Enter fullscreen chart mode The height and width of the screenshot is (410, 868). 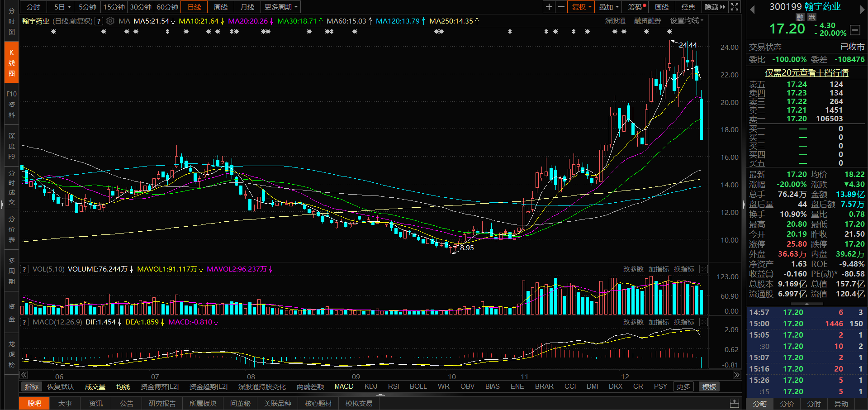(x=735, y=7)
